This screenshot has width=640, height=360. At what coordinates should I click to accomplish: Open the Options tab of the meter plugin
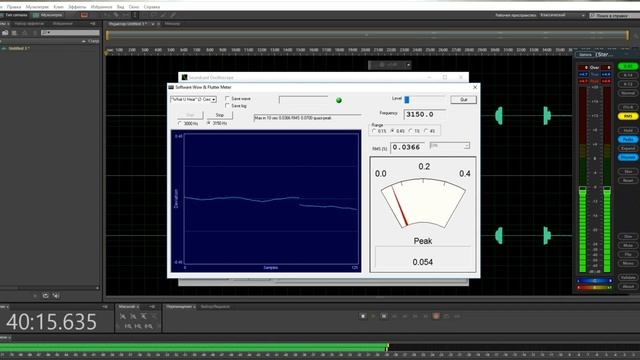coord(585,55)
